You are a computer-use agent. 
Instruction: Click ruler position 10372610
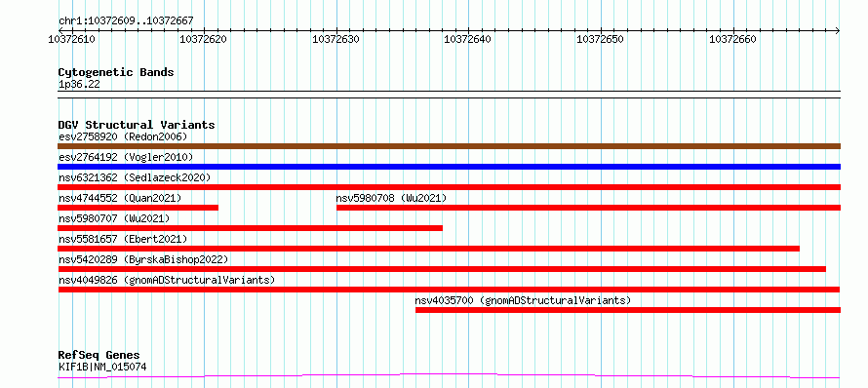72,39
